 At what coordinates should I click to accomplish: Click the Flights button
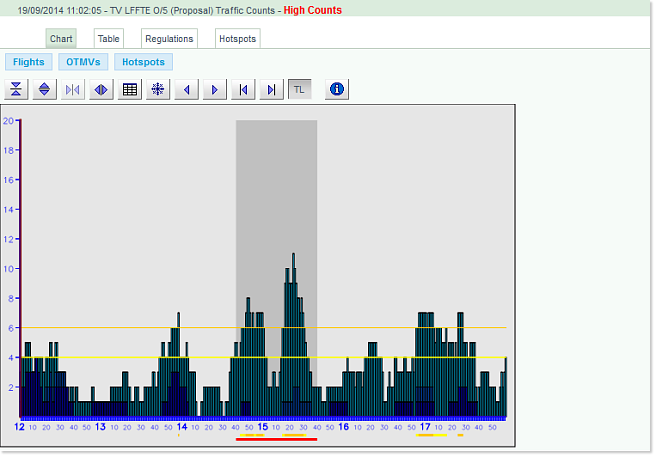[x=28, y=62]
